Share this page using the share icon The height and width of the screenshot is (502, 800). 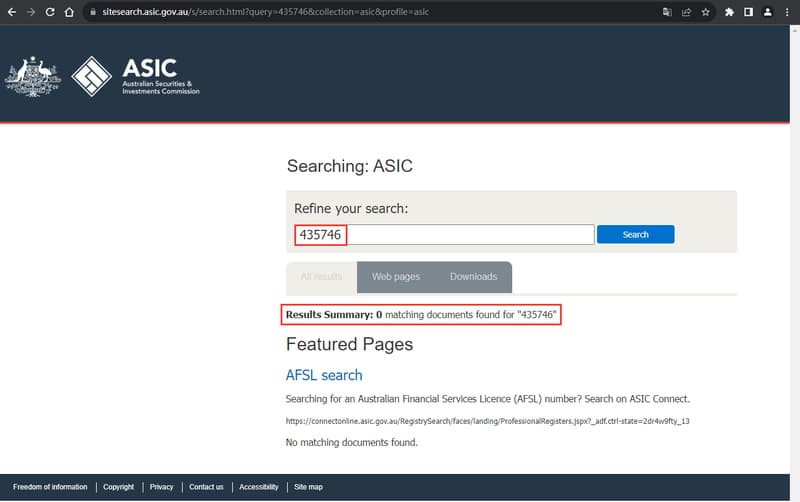tap(686, 12)
